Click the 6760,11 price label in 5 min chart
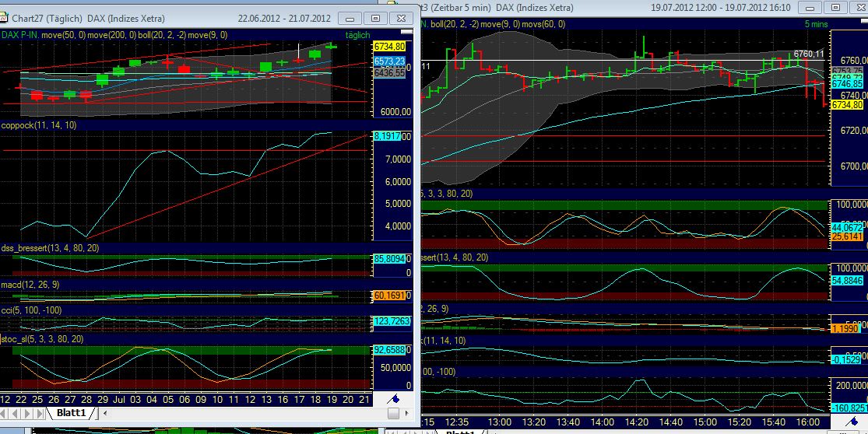Image resolution: width=868 pixels, height=434 pixels. point(809,54)
